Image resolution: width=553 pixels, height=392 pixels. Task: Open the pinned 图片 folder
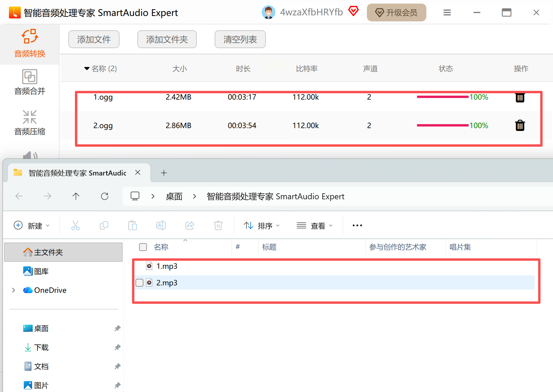(36, 385)
